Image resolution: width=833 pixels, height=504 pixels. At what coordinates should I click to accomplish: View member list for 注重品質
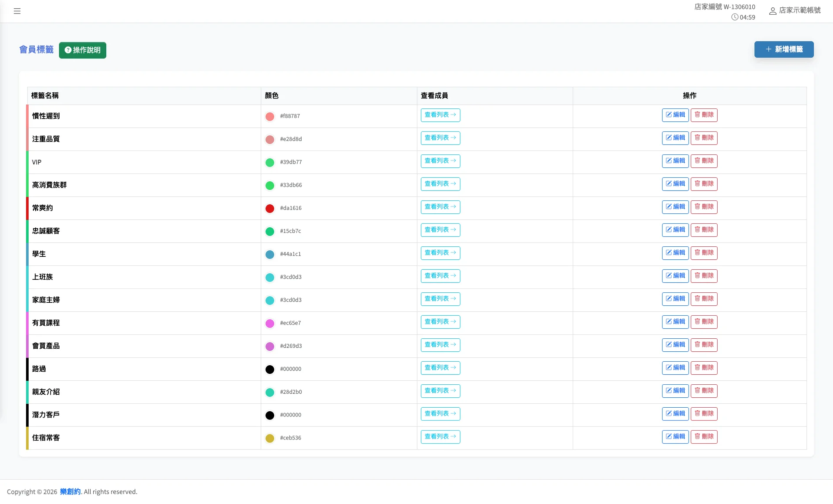tap(440, 138)
